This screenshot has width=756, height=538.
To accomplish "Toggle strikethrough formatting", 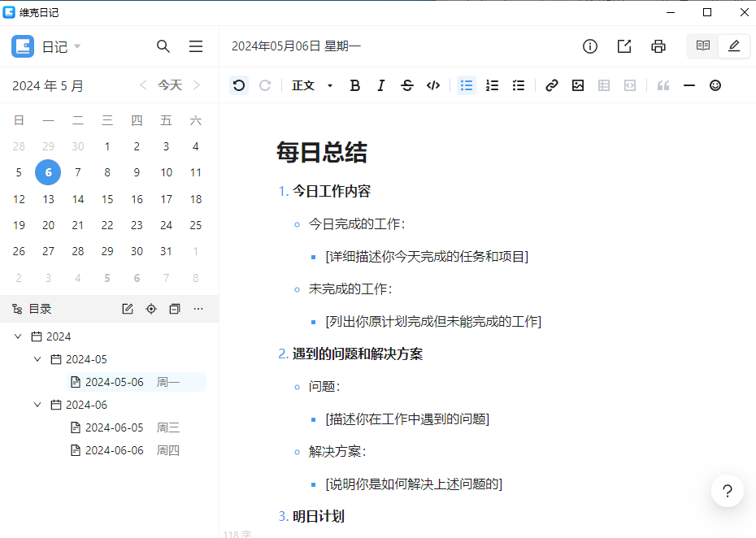I will (406, 85).
